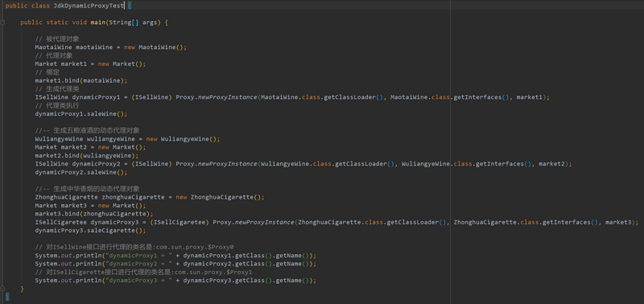This screenshot has height=304, width=644.
Task: Click the 'main' method name in the signature
Action: [x=98, y=23]
